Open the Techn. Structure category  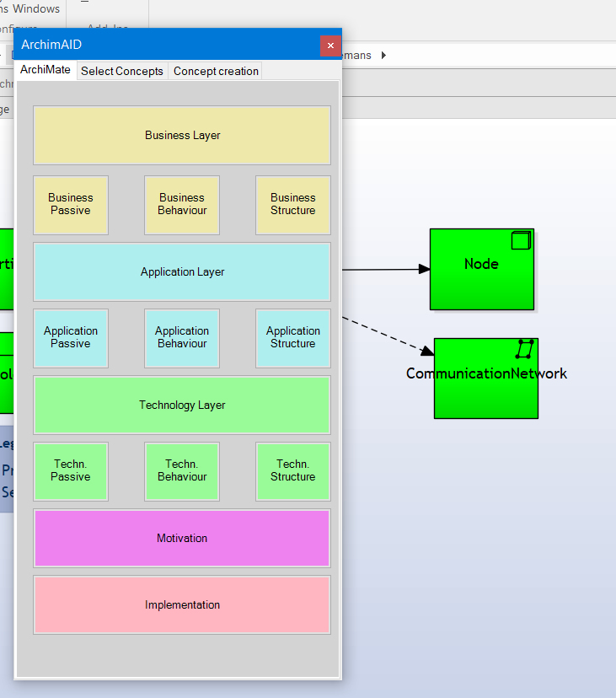(x=293, y=471)
